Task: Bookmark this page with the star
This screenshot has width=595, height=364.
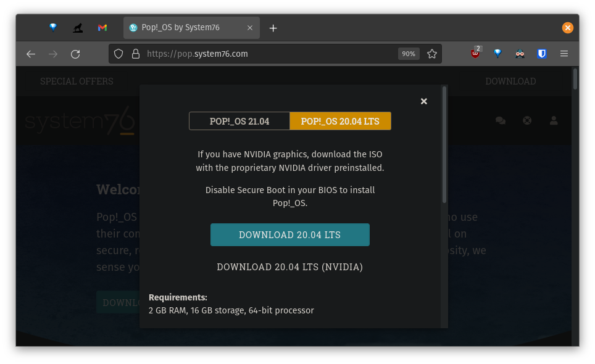Action: coord(432,54)
